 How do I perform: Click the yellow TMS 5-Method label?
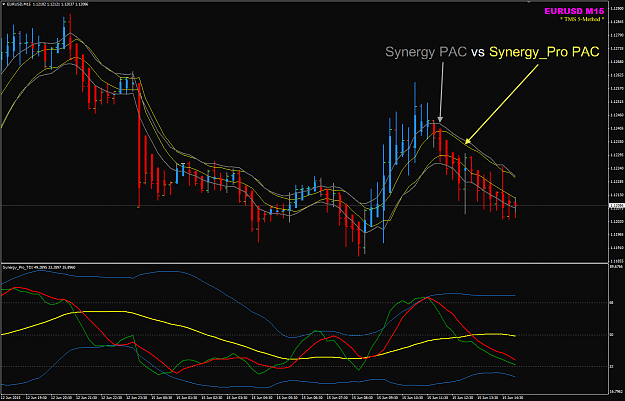pos(582,19)
